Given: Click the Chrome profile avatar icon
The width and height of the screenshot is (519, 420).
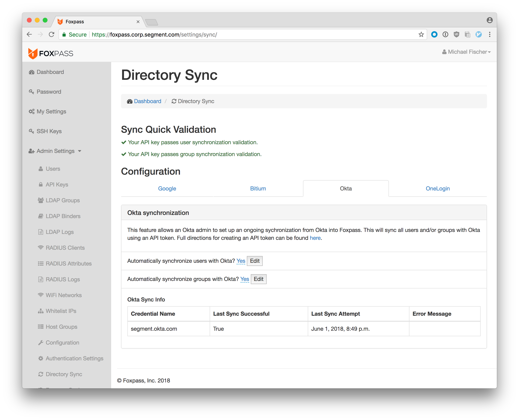Looking at the screenshot, I should click(x=490, y=20).
